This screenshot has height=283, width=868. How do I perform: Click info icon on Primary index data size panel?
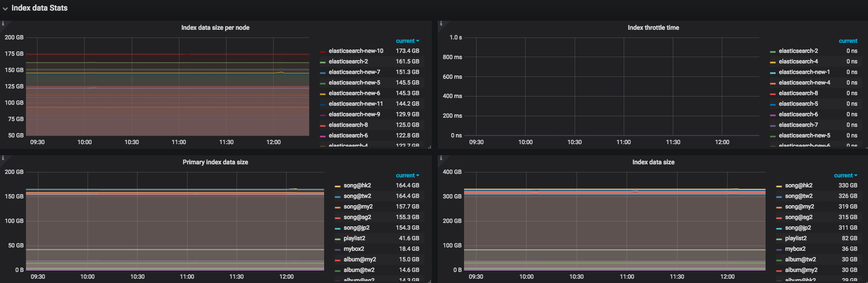pos(3,158)
